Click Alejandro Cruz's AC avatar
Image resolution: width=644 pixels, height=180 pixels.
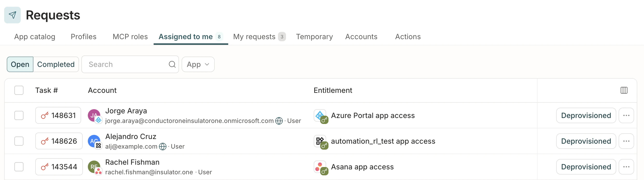point(94,141)
